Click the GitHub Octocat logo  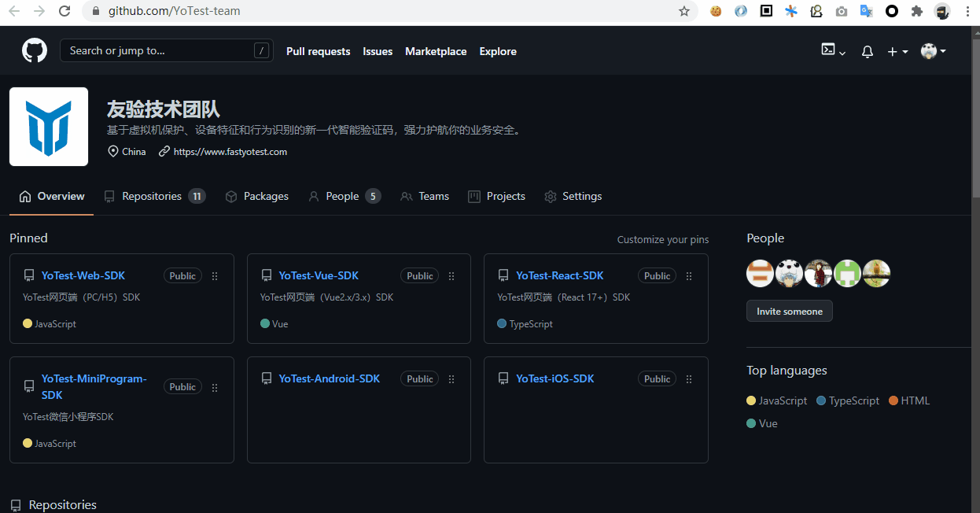[35, 51]
